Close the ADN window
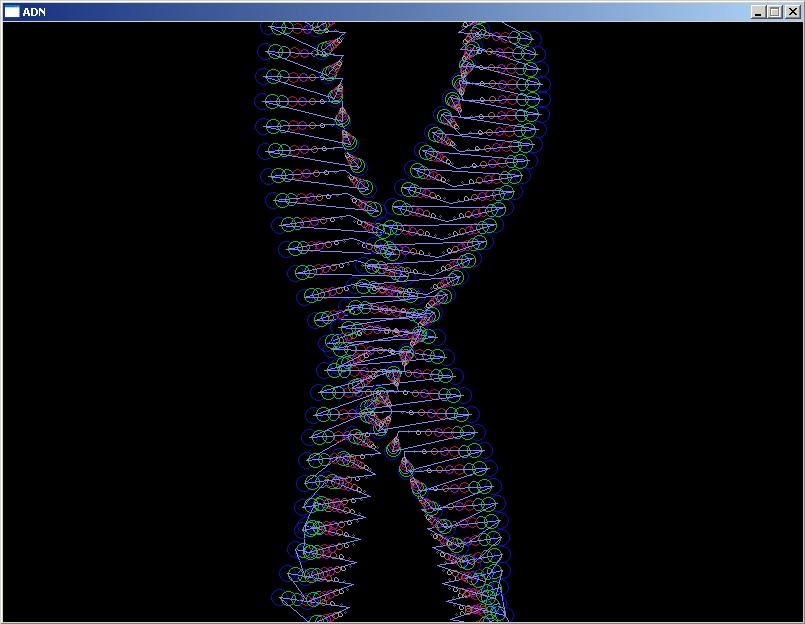 point(793,12)
